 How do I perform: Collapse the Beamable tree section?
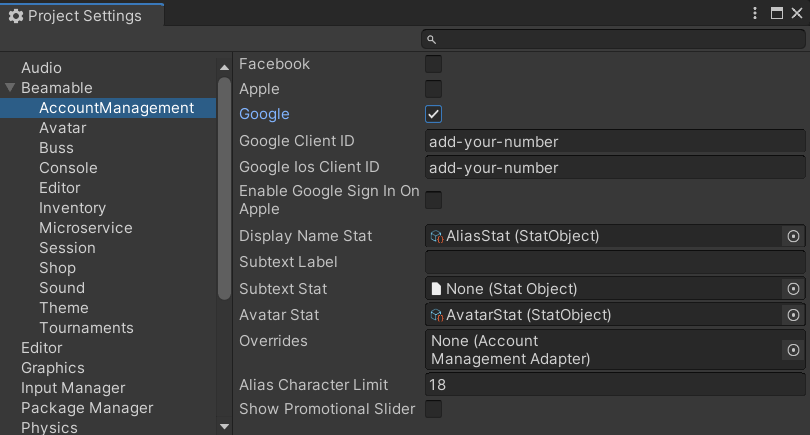pyautogui.click(x=10, y=88)
